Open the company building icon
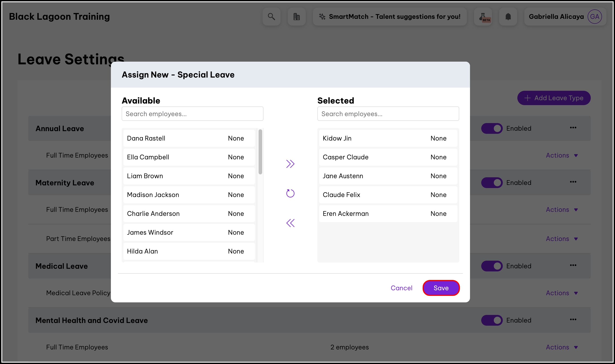The height and width of the screenshot is (364, 615). click(297, 16)
